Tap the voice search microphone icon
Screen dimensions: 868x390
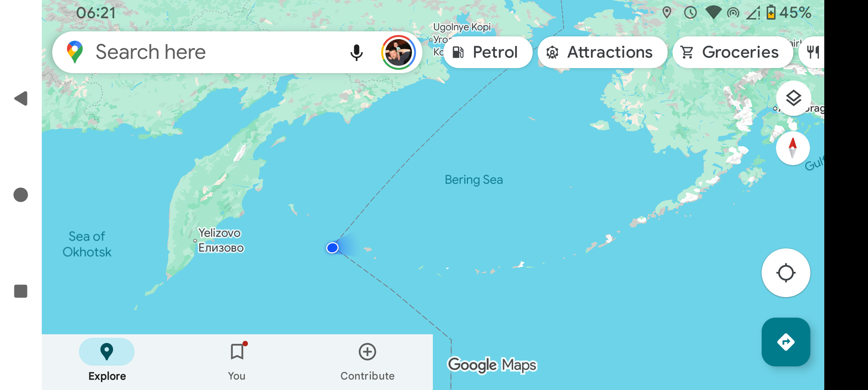(356, 52)
